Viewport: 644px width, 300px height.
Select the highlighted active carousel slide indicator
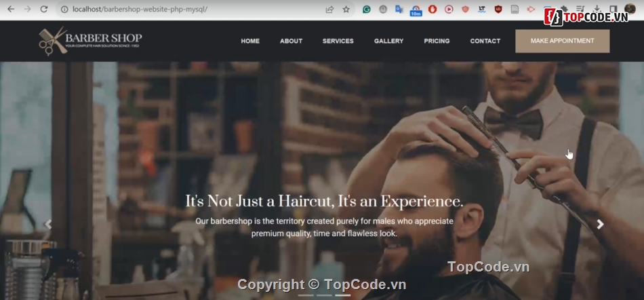(342, 295)
